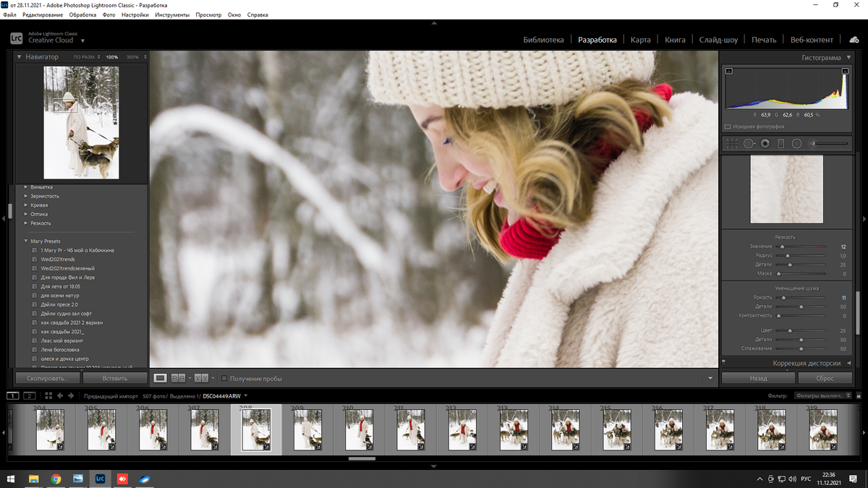Screen dimensions: 868x488
Task: Select the Crop Overlay tool icon
Action: coord(732,143)
